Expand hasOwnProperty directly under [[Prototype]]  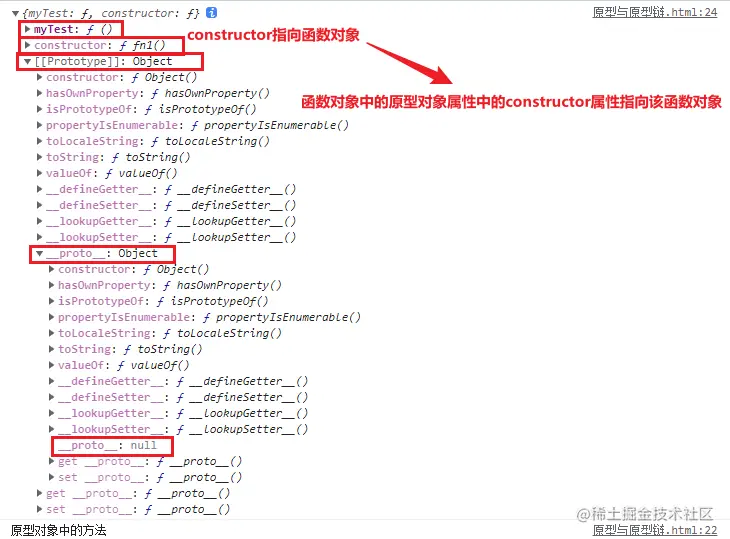[x=40, y=93]
